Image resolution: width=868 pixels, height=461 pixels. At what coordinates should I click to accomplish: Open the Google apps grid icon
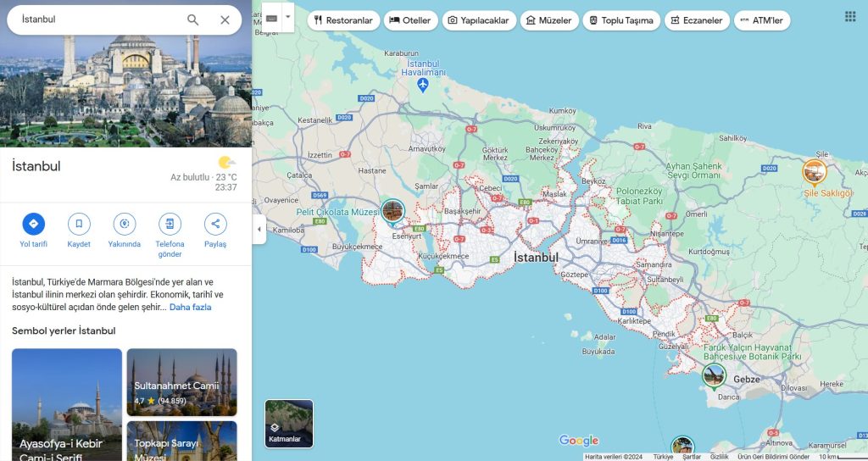850,17
